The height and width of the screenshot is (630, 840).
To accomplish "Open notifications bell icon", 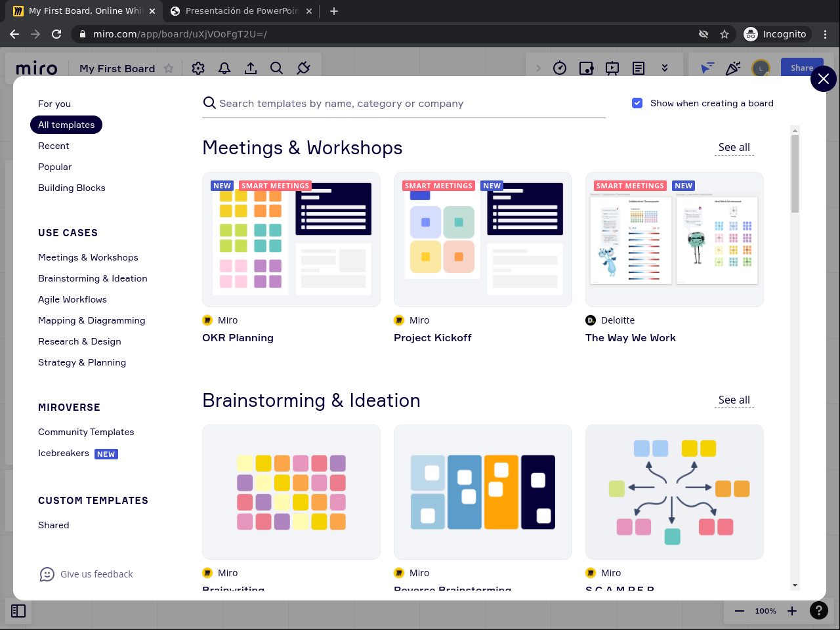I will pyautogui.click(x=224, y=68).
